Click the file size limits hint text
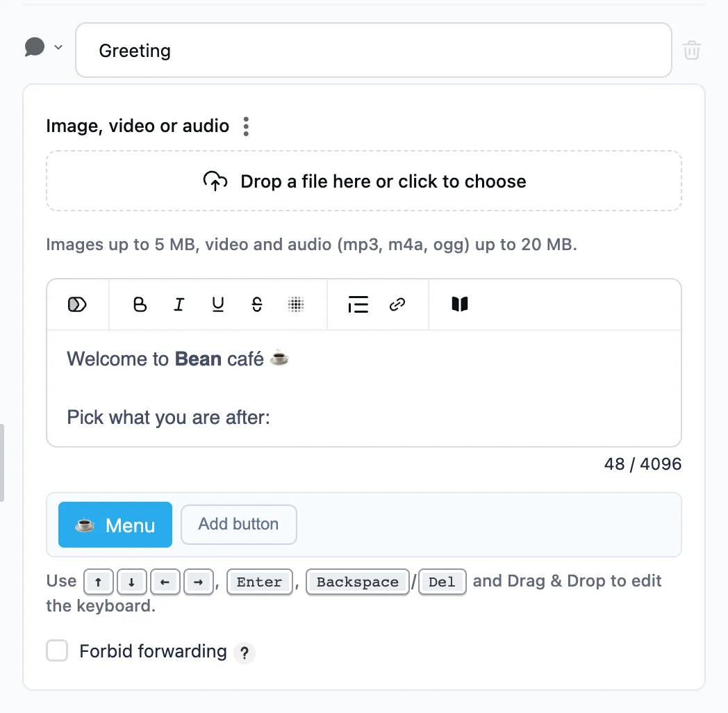Screen dimensions: 728x713 click(x=311, y=245)
